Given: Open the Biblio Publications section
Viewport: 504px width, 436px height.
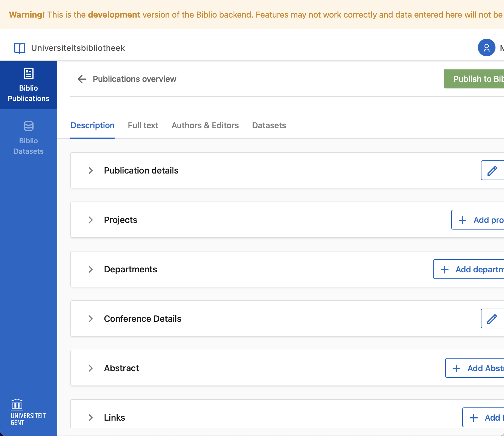Looking at the screenshot, I should point(28,85).
